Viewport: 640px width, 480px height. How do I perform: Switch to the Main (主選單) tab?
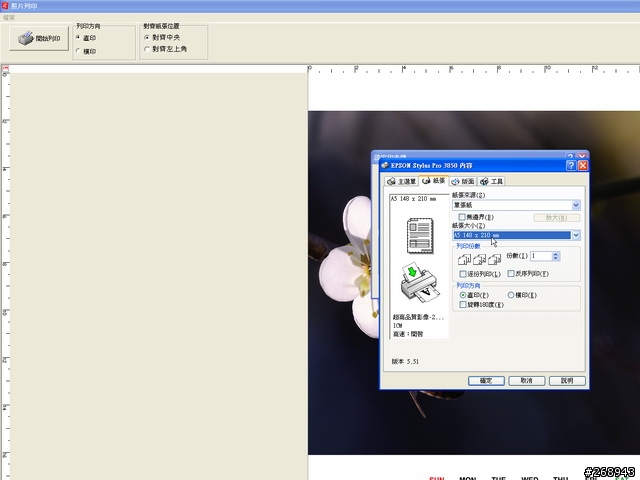click(x=401, y=181)
